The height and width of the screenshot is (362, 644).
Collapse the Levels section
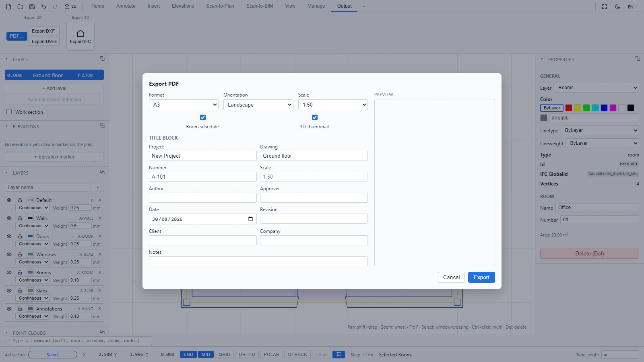[x=6, y=59]
